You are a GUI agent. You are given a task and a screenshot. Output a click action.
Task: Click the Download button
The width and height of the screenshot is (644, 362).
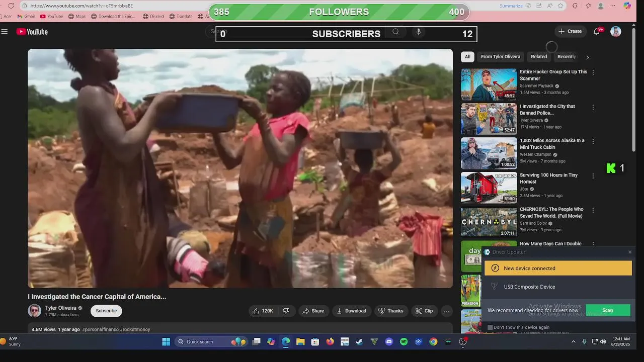coord(351,311)
